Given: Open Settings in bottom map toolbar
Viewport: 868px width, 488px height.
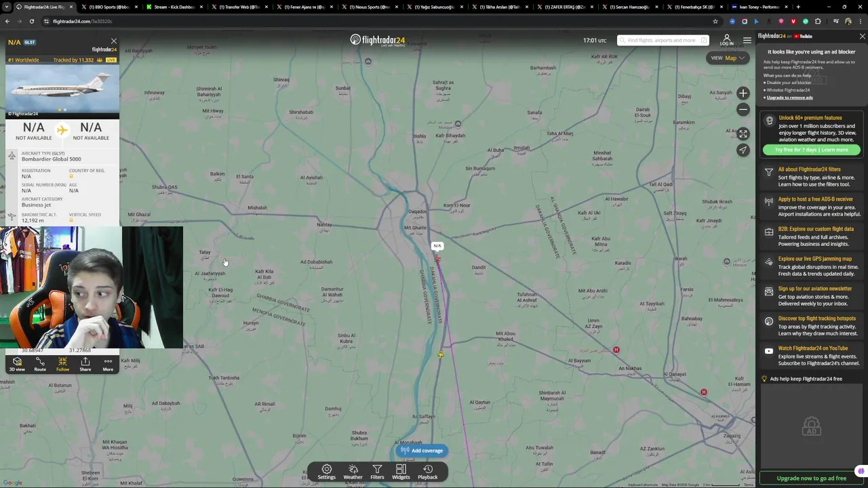Looking at the screenshot, I should (326, 472).
